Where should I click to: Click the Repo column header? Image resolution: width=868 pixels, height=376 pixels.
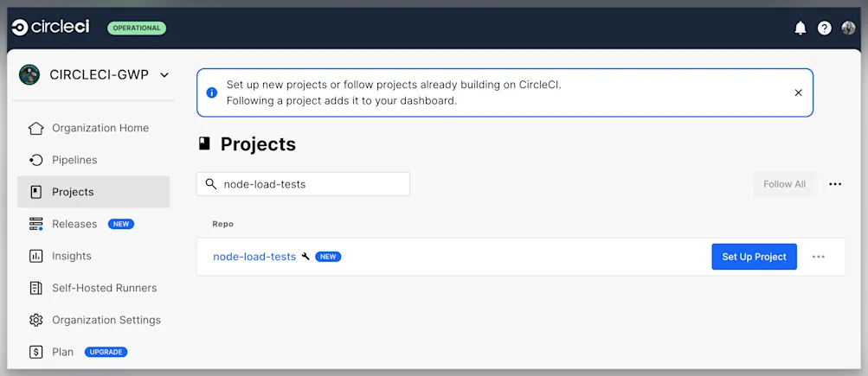coord(222,224)
